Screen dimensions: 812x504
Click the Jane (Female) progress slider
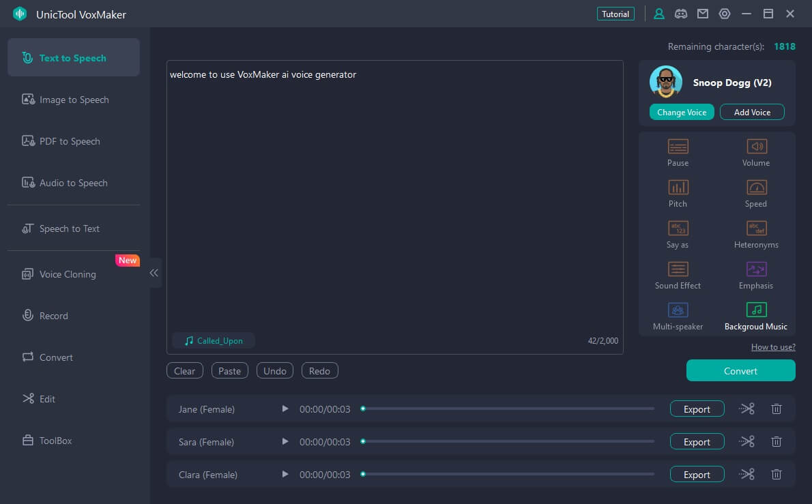508,409
